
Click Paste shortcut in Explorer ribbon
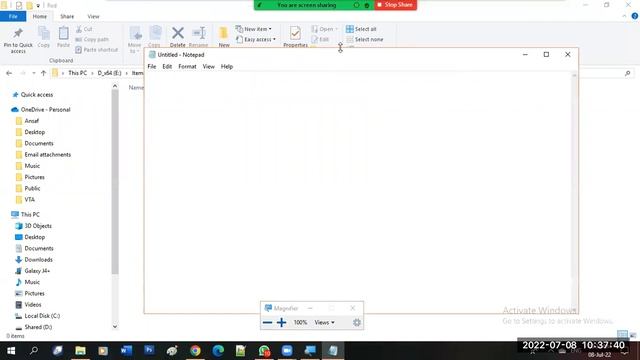pos(96,49)
